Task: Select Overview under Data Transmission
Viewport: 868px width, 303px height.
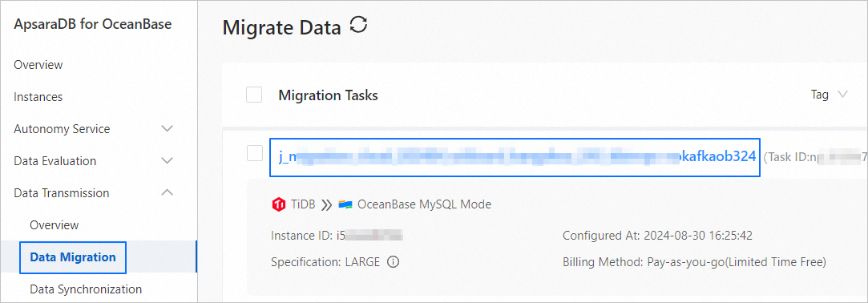Action: click(x=55, y=225)
